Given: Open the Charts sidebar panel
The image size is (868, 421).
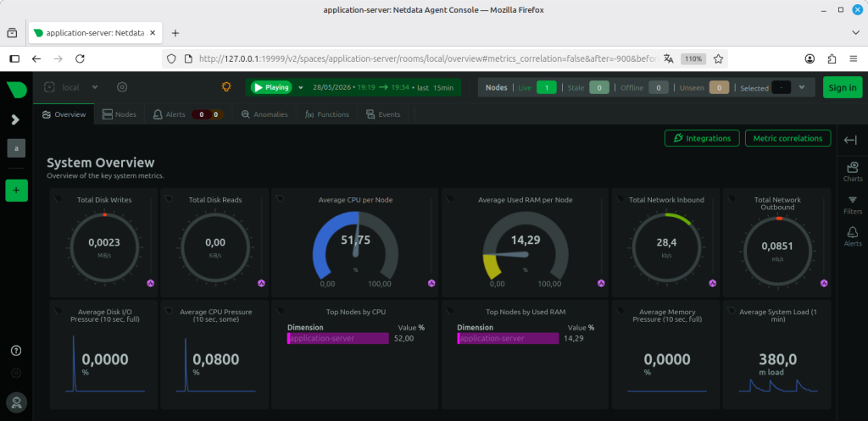Looking at the screenshot, I should coord(853,171).
